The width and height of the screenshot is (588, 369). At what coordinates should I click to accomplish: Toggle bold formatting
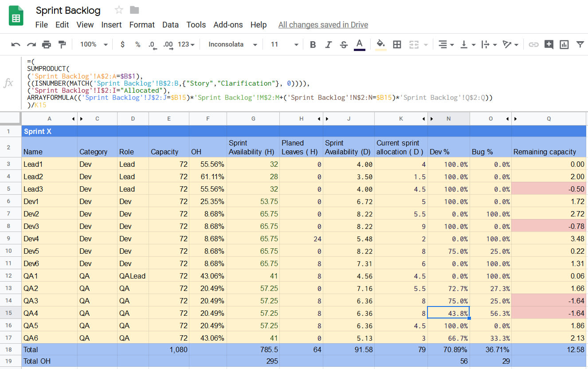[313, 44]
